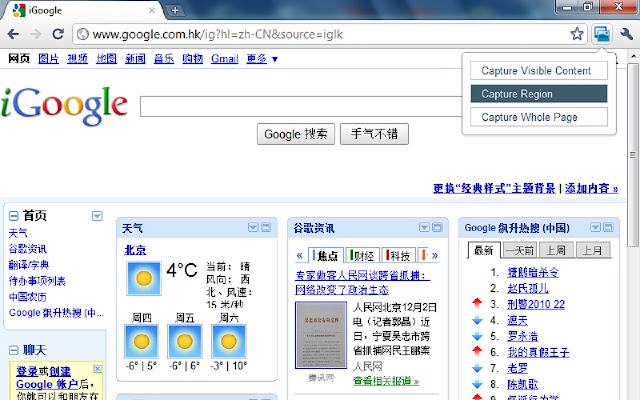Switch to the 上周 tab
This screenshot has height=400, width=640.
(x=556, y=250)
